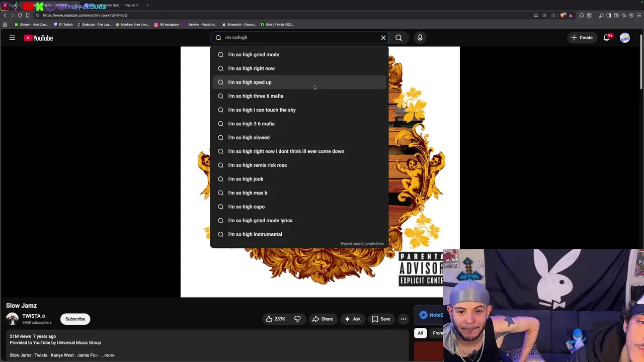Click the share page icon in address bar
The height and width of the screenshot is (362, 644).
(553, 15)
